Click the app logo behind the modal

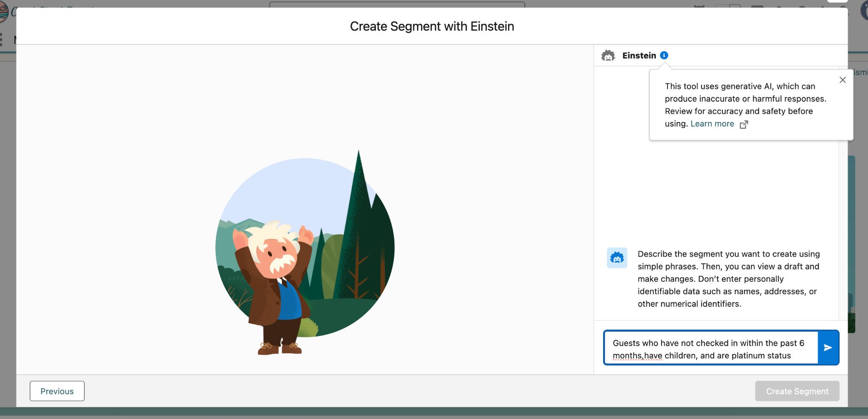[x=3, y=12]
